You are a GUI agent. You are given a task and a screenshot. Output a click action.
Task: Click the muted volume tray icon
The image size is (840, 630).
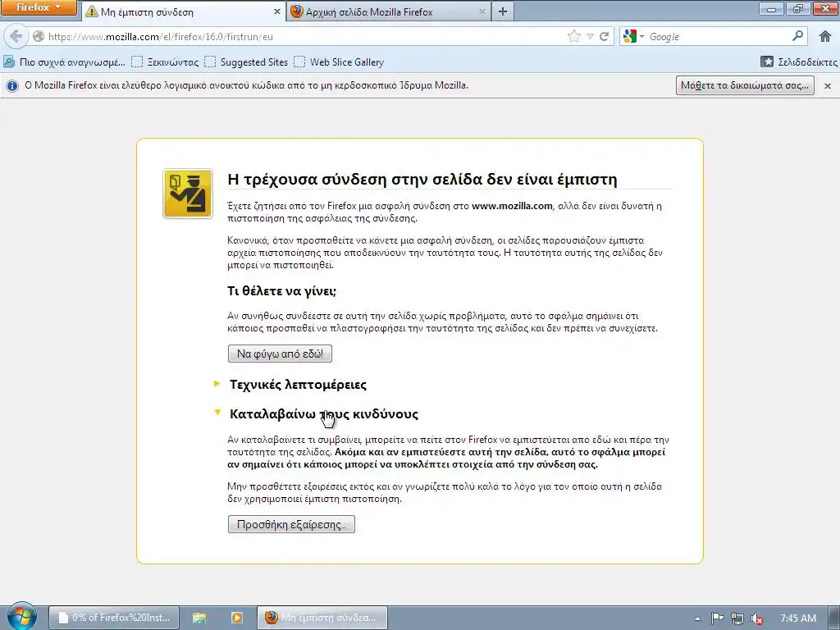coord(757,619)
